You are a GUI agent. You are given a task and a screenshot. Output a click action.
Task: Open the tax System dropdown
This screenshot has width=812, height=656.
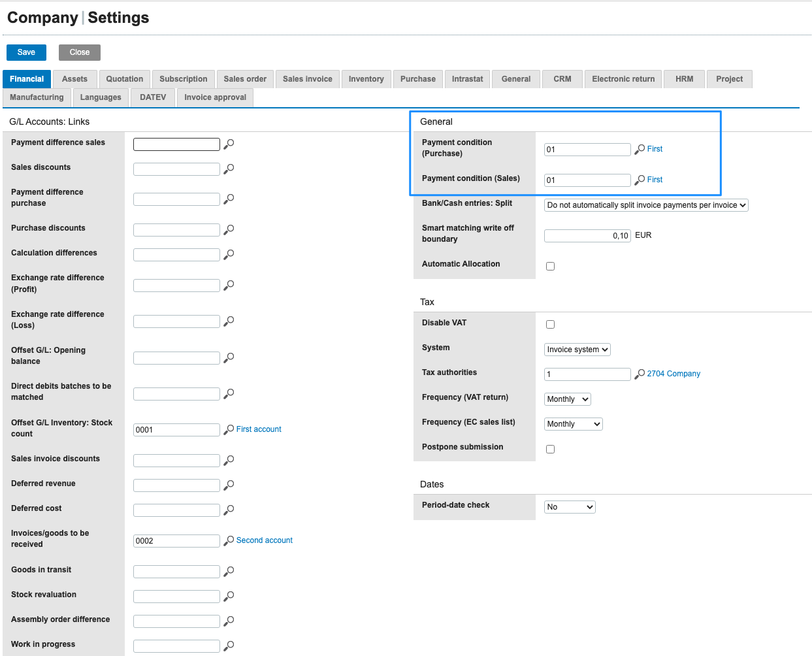(x=577, y=350)
